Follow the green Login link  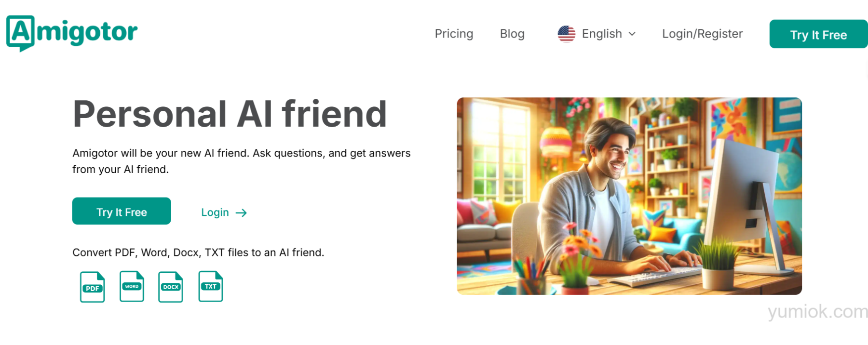(x=215, y=212)
